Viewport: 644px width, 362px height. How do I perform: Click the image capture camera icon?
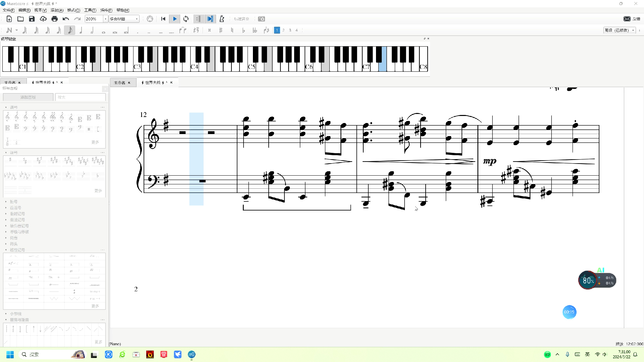tap(262, 19)
